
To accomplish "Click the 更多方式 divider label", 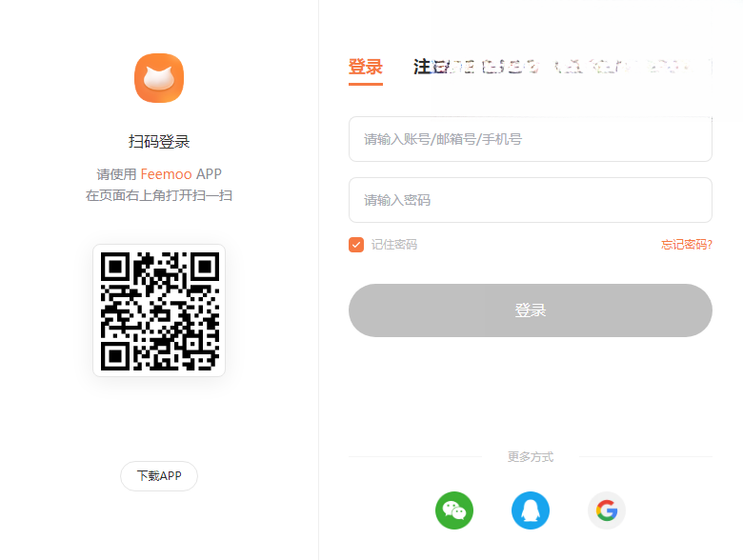I will [531, 457].
